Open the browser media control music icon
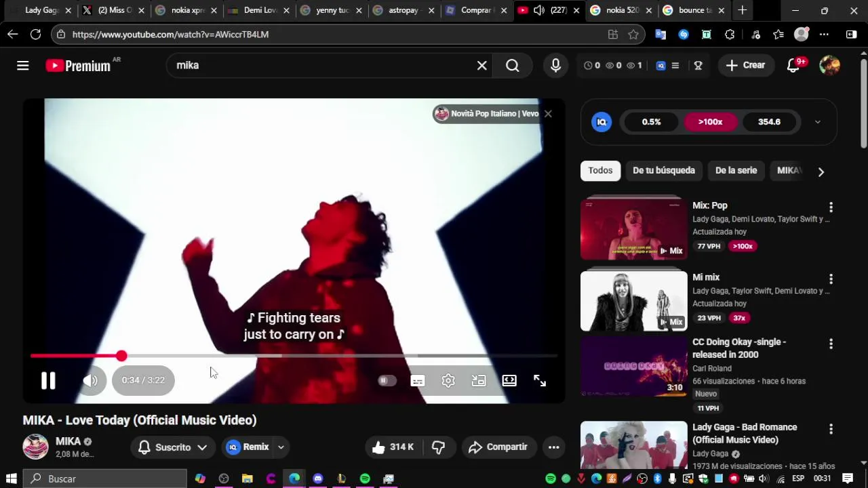This screenshot has width=868, height=488. tap(755, 35)
